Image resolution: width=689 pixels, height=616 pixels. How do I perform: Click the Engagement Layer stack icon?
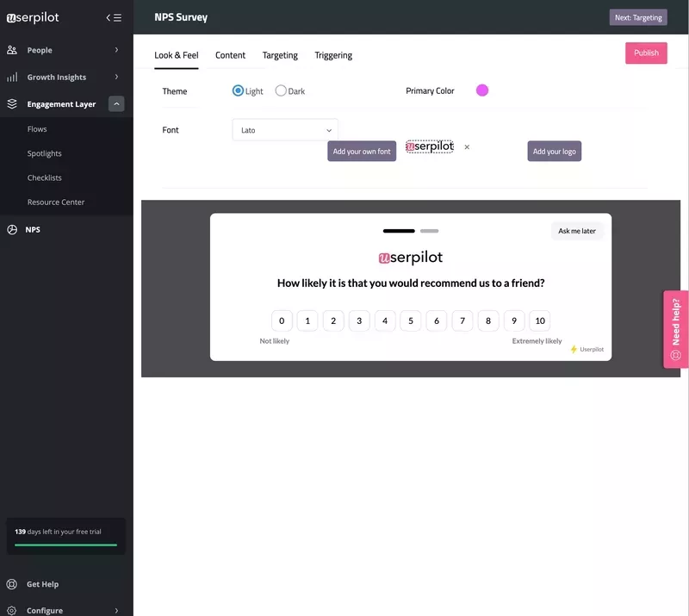(12, 104)
